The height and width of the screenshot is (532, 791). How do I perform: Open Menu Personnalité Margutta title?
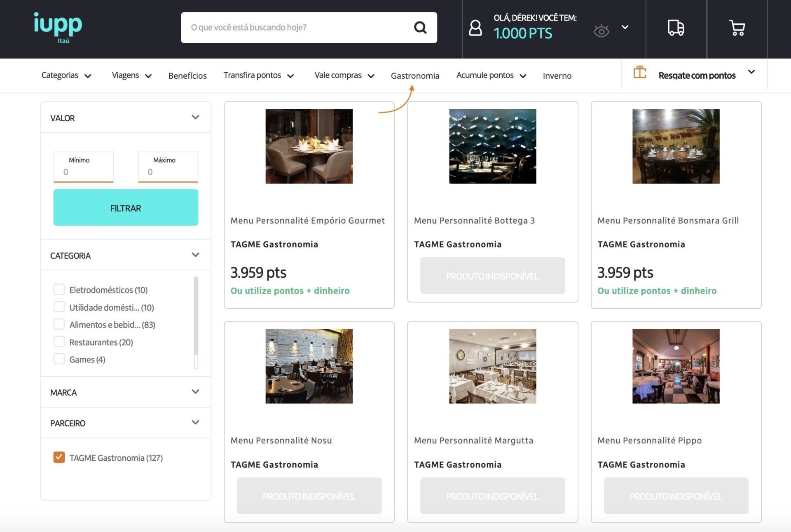pos(473,441)
